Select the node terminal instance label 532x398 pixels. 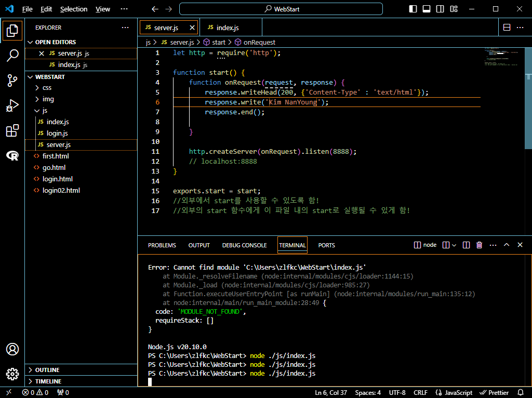click(425, 245)
